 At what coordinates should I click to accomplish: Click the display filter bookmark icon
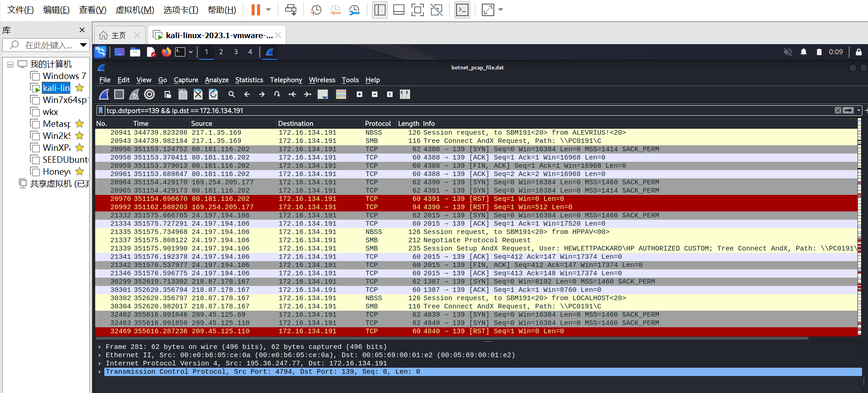(x=101, y=110)
